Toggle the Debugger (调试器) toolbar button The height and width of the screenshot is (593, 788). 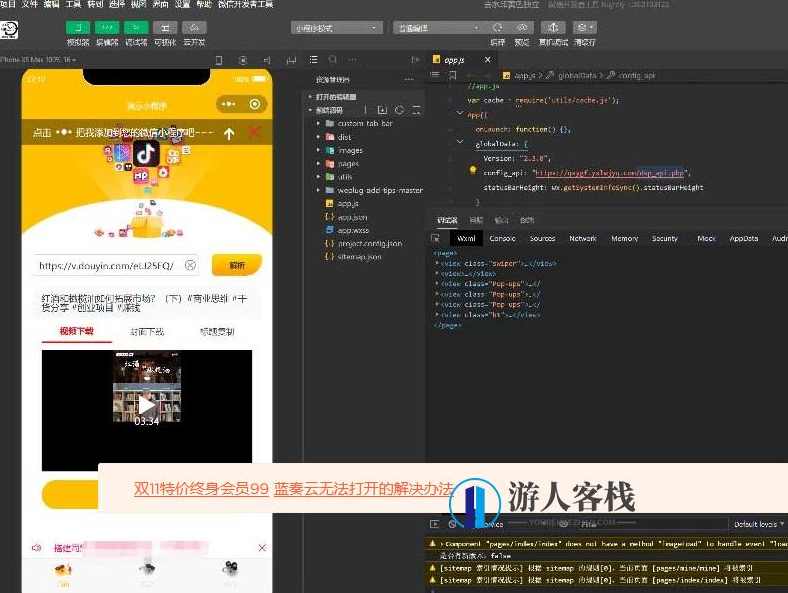[x=136, y=28]
